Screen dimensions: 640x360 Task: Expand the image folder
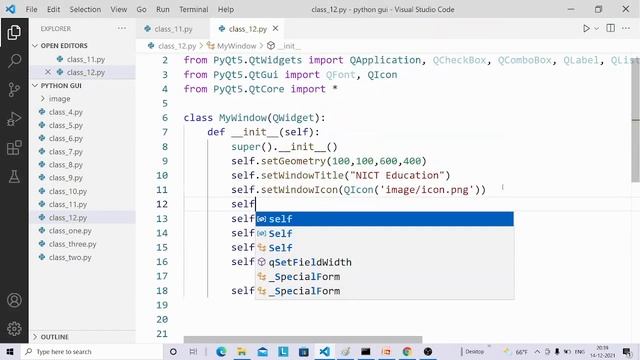point(60,99)
